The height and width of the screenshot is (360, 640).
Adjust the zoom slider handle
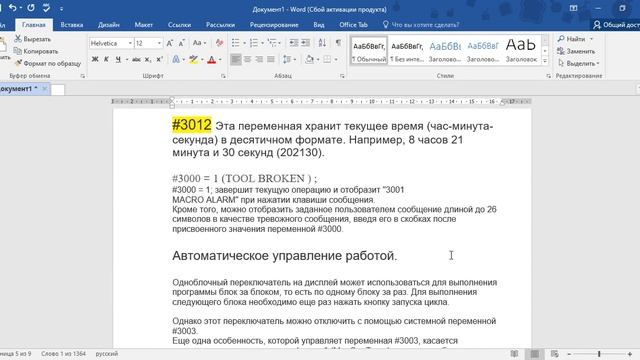[x=599, y=354]
